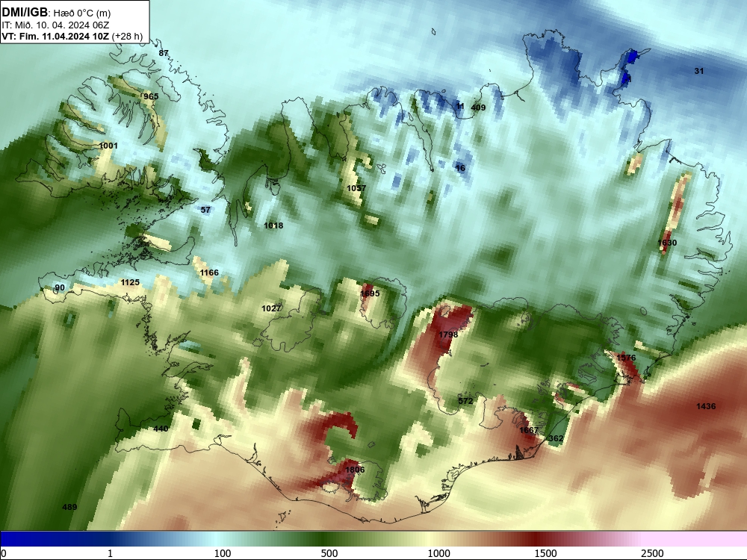Click the color scale label 1000
This screenshot has width=747, height=560.
pos(438,553)
